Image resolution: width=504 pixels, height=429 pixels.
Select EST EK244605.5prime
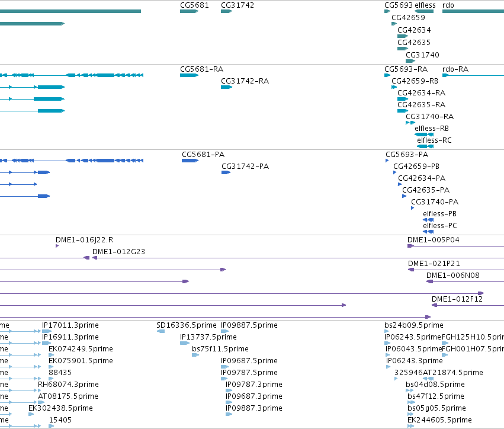tap(439, 420)
